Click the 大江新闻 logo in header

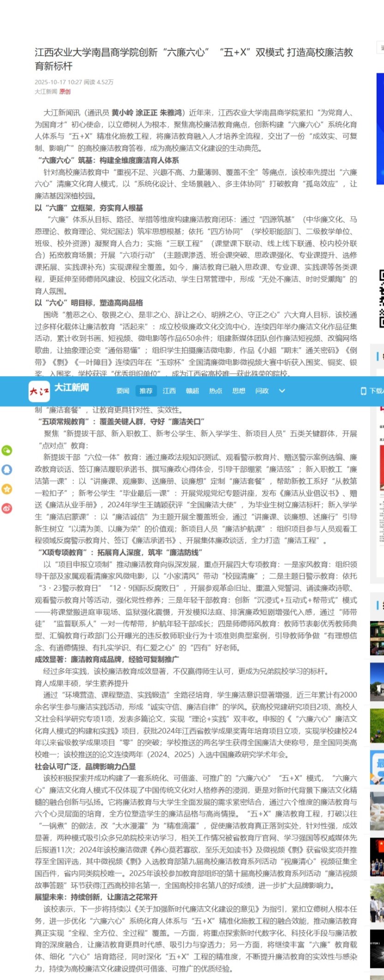tap(58, 391)
